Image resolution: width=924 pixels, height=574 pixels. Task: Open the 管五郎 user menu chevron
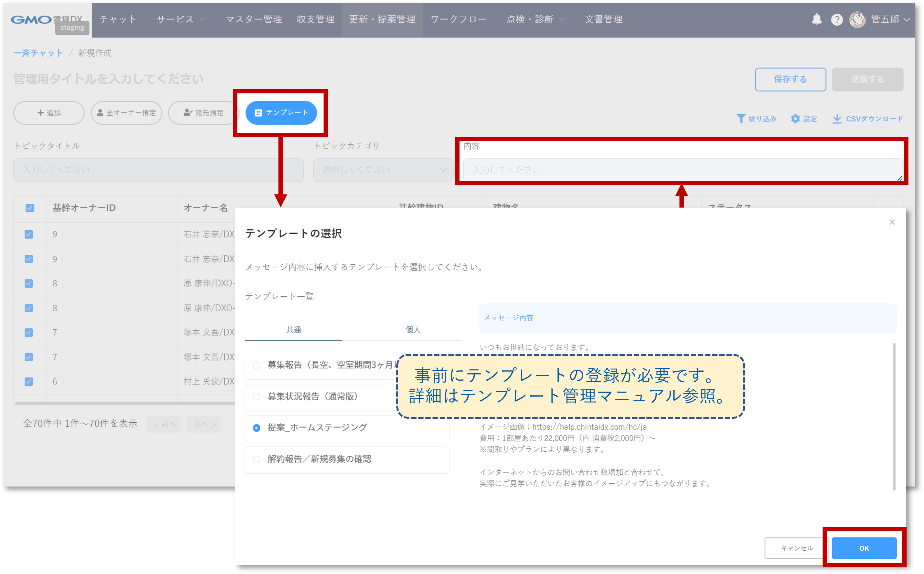(x=907, y=19)
